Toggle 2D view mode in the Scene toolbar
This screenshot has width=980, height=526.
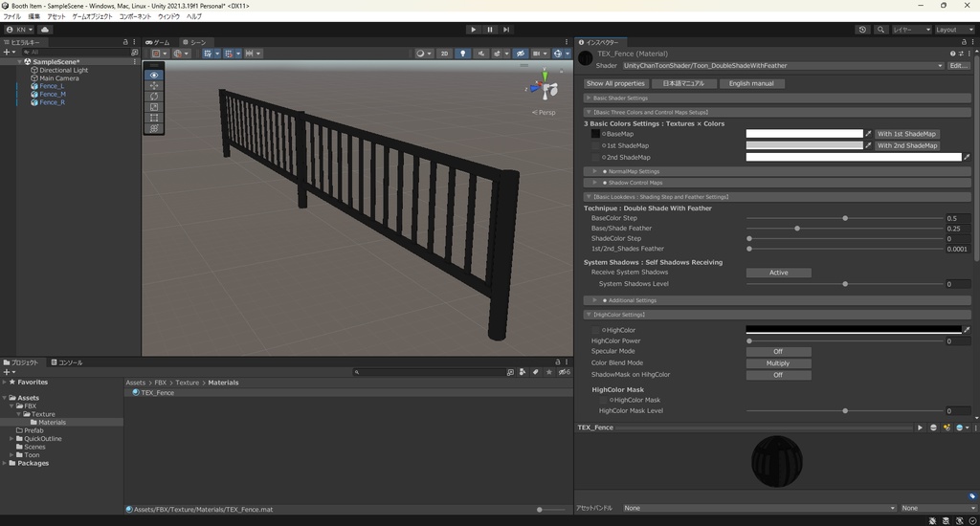point(444,54)
